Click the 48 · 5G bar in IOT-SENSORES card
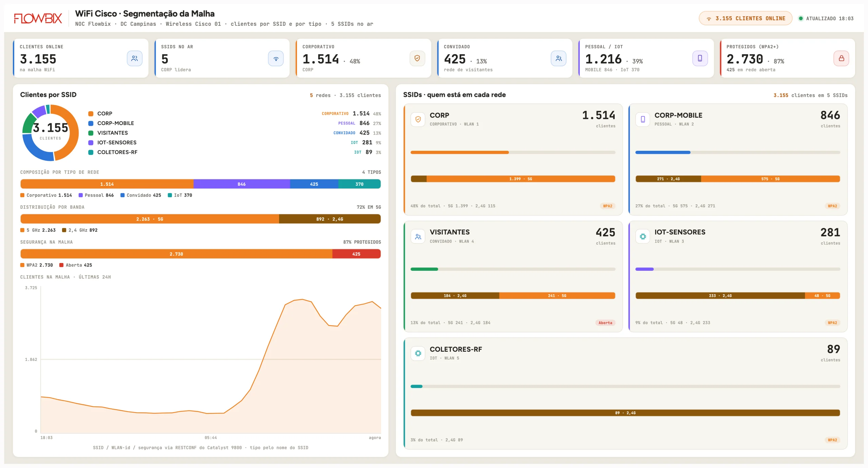The height and width of the screenshot is (468, 868). point(823,296)
